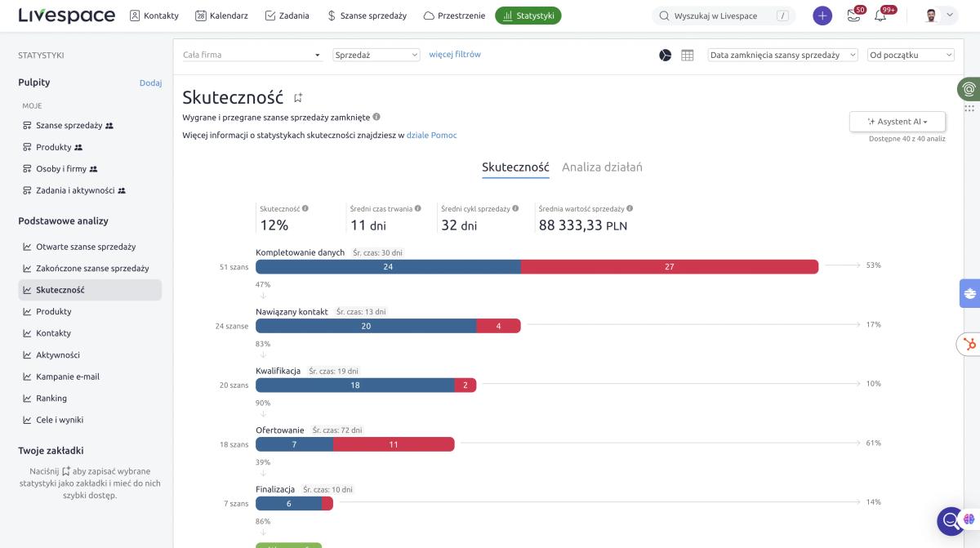Click blue bar 7 in Ofertowanie
This screenshot has width=980, height=548.
[x=294, y=444]
